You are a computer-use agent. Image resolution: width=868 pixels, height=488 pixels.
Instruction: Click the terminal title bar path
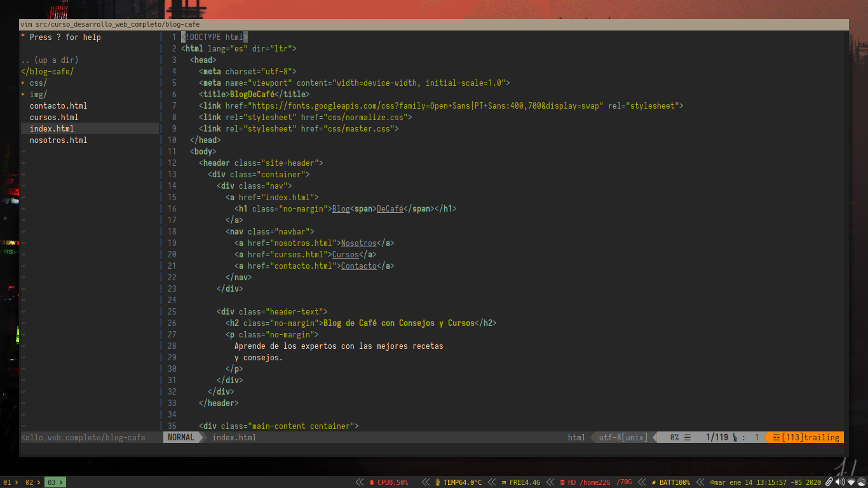pyautogui.click(x=110, y=24)
